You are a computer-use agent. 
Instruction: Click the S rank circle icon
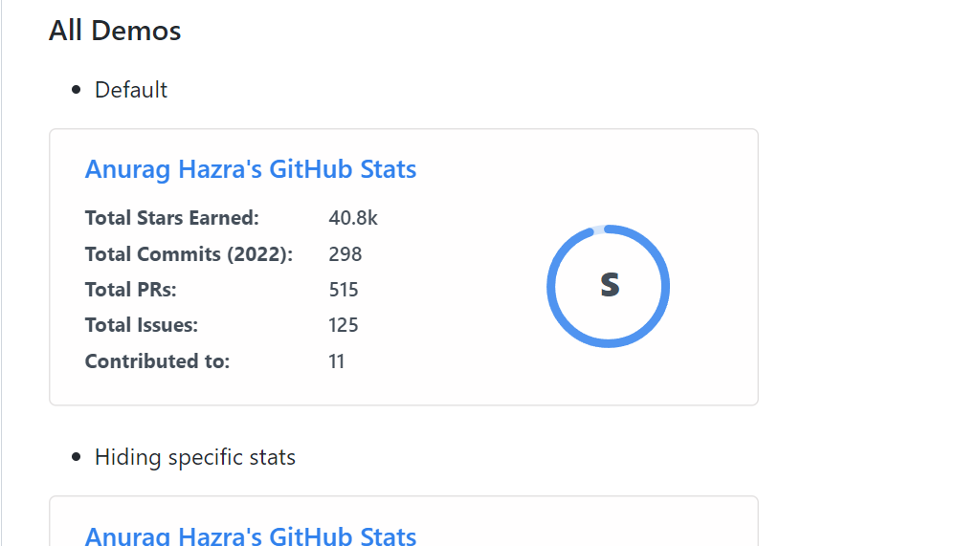610,285
